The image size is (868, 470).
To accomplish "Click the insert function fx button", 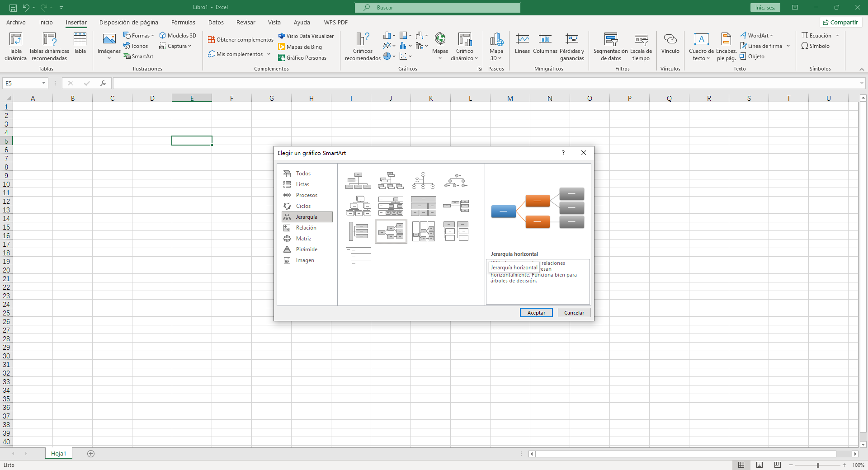I will [103, 83].
